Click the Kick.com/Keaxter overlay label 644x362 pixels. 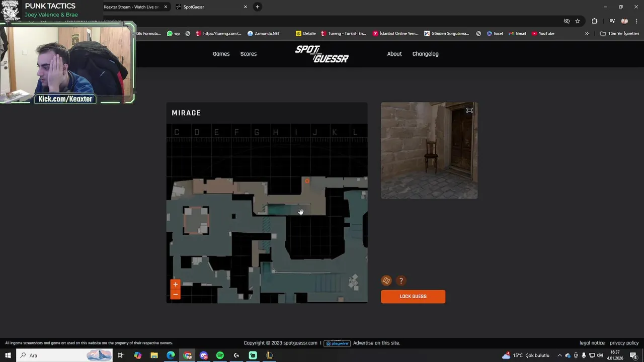point(65,99)
